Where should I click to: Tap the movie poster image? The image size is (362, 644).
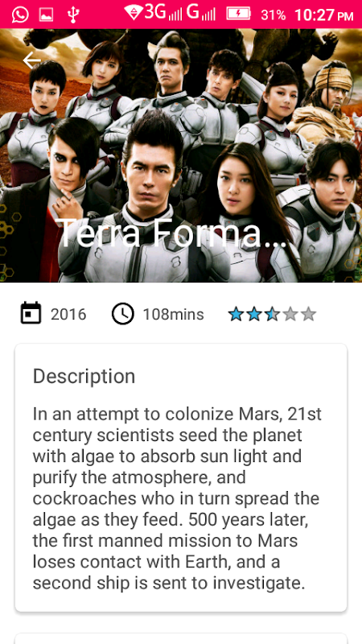click(x=181, y=155)
